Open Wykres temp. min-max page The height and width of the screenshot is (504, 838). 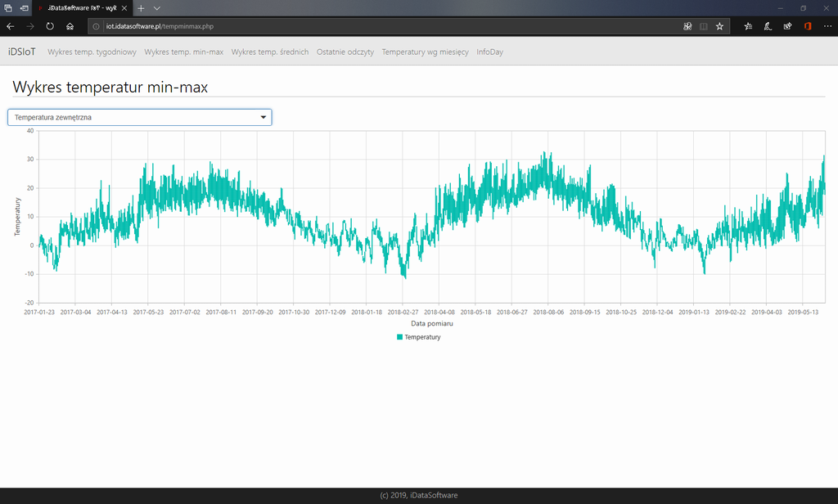[184, 52]
